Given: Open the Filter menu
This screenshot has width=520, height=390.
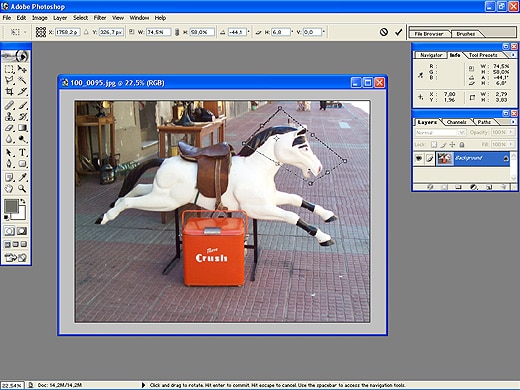Looking at the screenshot, I should point(100,18).
